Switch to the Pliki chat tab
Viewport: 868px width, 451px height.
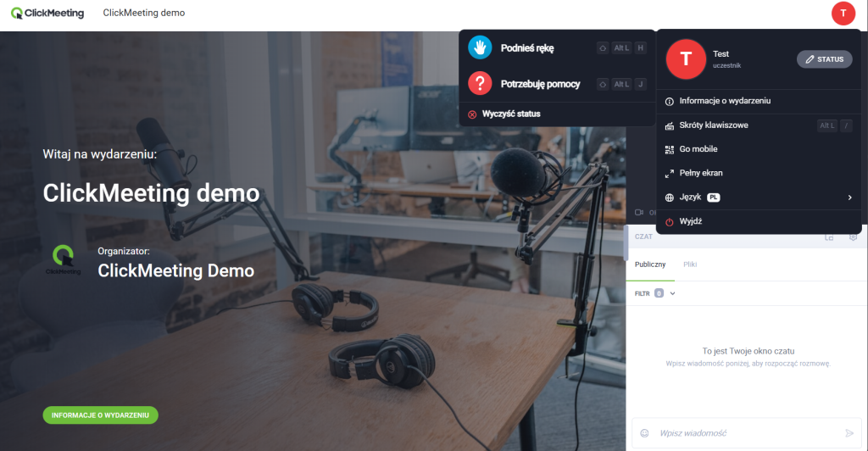pos(690,264)
